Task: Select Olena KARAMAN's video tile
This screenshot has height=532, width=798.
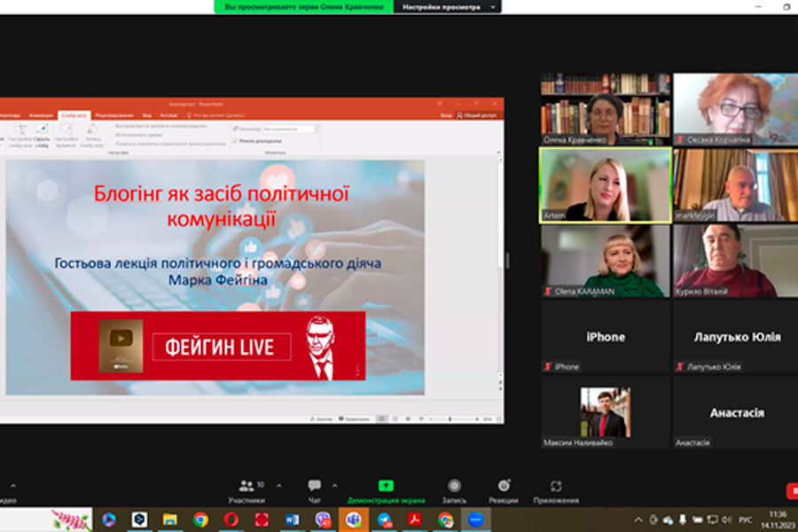Action: [605, 262]
